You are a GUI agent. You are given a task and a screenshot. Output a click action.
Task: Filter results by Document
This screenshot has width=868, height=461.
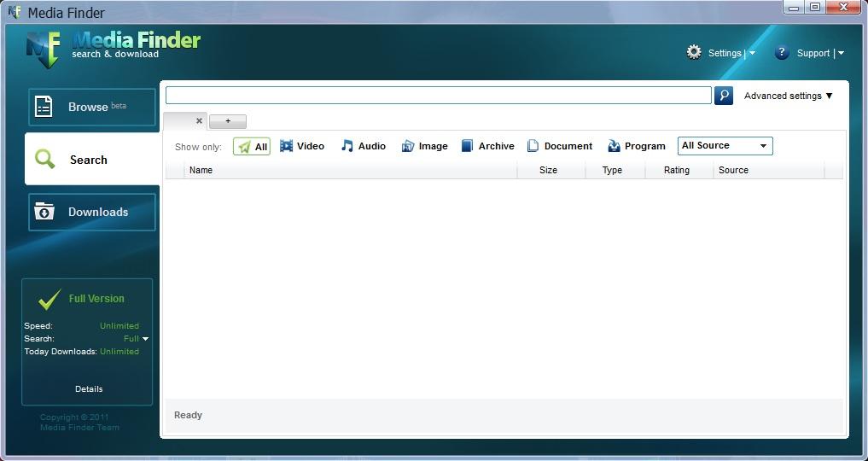pos(560,146)
